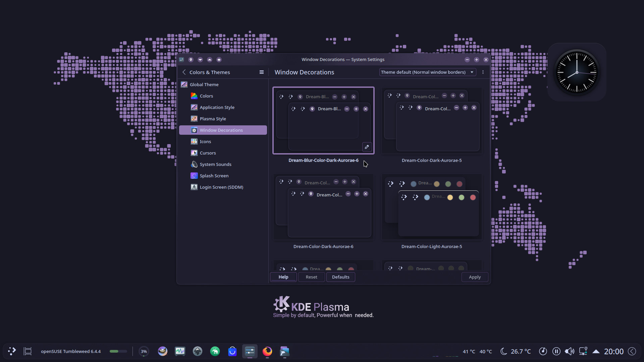Enable night light from the system tray
Viewport: 644px width, 362px height.
point(503,351)
